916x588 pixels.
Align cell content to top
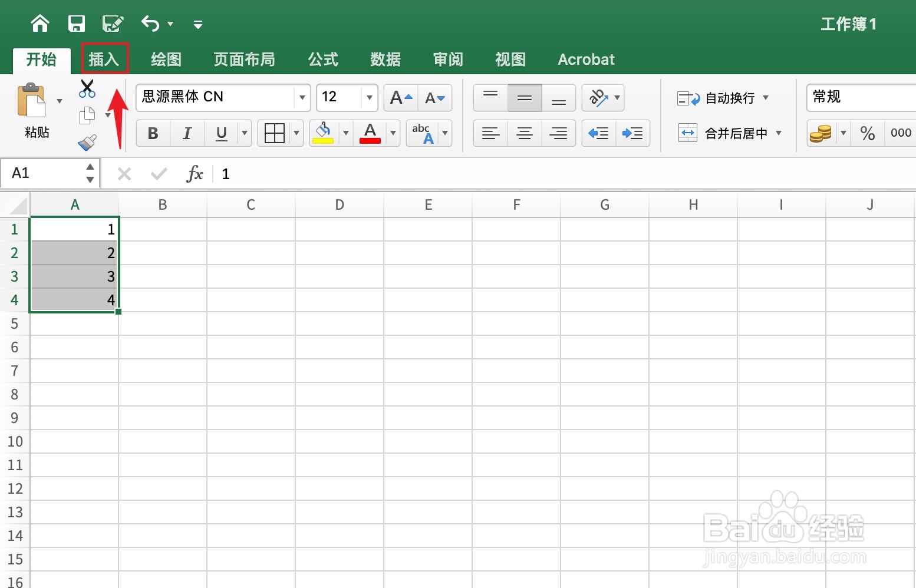click(490, 98)
